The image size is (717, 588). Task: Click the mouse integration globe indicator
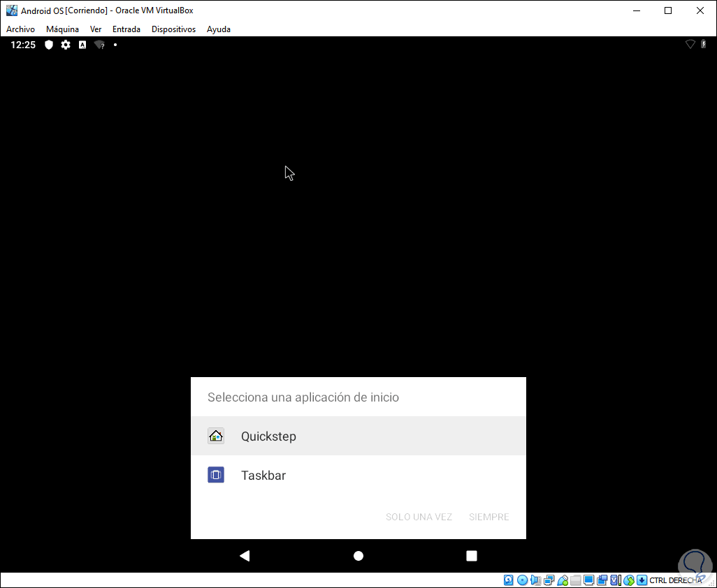tap(629, 580)
